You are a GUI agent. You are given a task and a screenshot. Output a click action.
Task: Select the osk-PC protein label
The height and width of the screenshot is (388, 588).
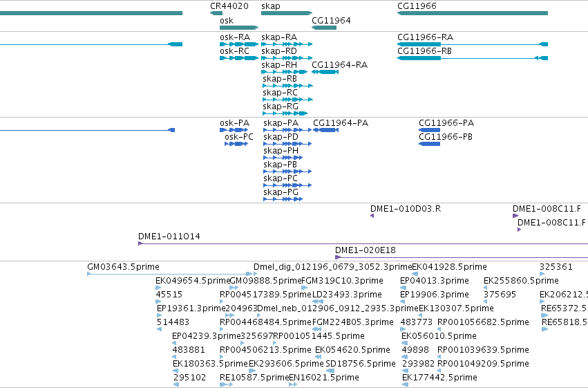point(239,137)
